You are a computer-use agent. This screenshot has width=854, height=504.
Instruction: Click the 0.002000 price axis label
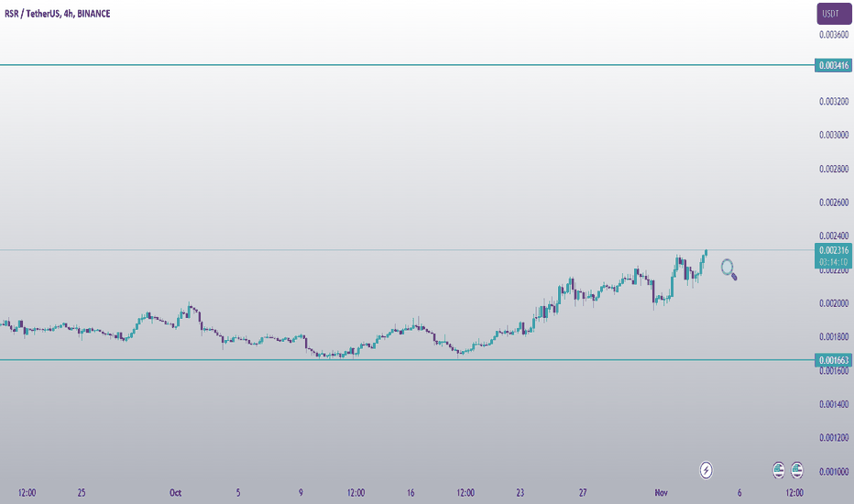coord(834,303)
